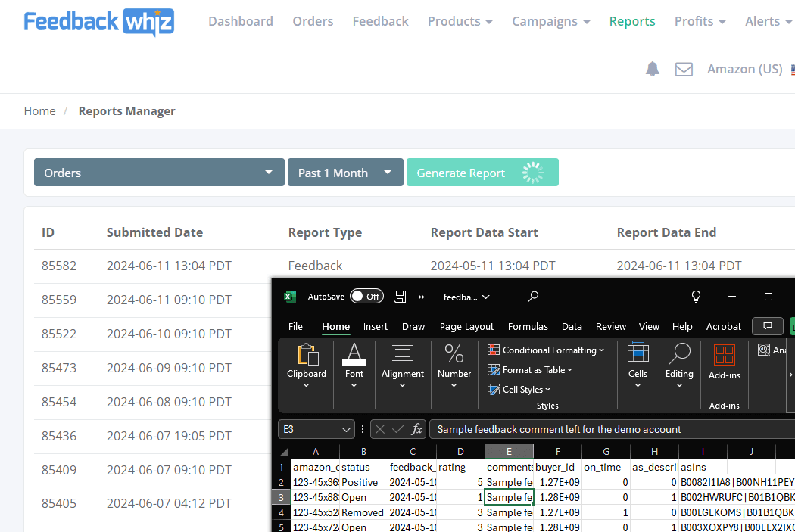Open Conditional Formatting dropdown in Excel

[546, 350]
